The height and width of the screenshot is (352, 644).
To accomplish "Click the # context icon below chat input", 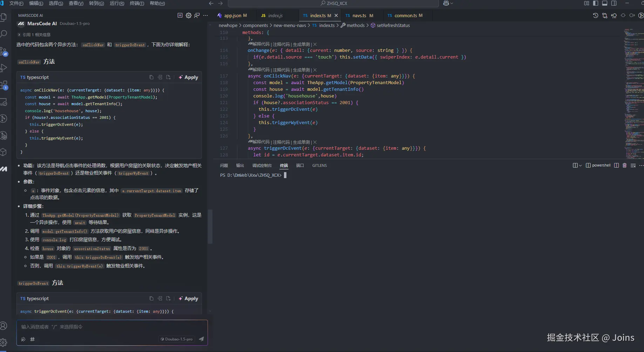I will tap(32, 339).
